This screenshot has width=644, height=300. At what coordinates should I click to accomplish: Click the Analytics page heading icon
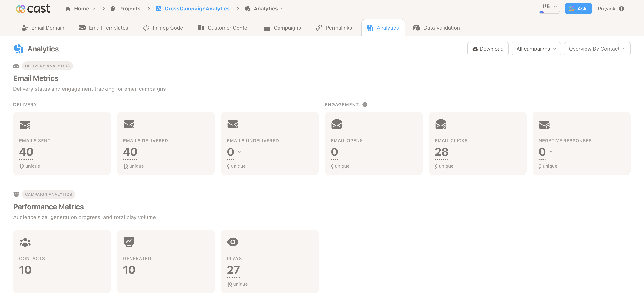18,49
